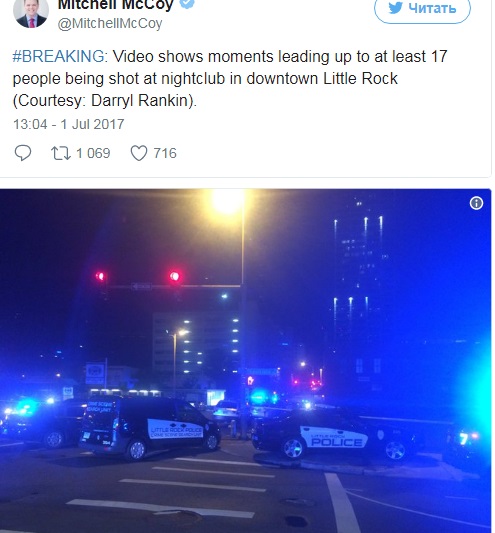Click the reply speech bubble icon

(x=23, y=153)
